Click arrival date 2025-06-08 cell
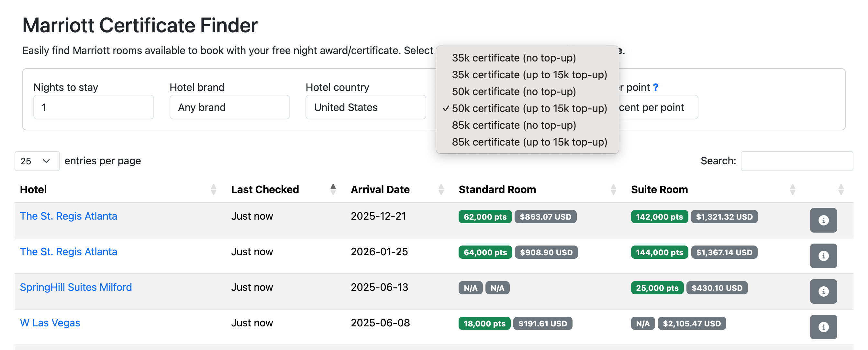Image resolution: width=868 pixels, height=350 pixels. point(380,323)
